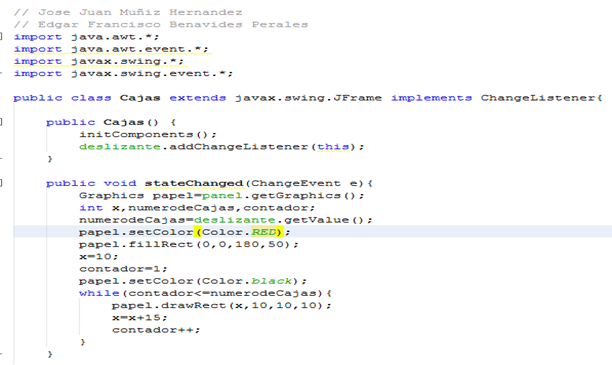Click the papel.drawRect(x,10,10,10) statement
The image size is (612, 365).
(x=222, y=305)
